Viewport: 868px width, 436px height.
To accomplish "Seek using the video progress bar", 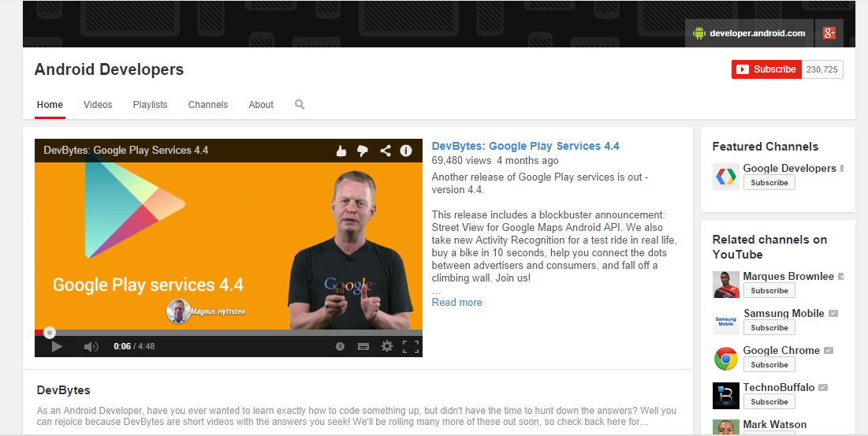I will tap(229, 333).
